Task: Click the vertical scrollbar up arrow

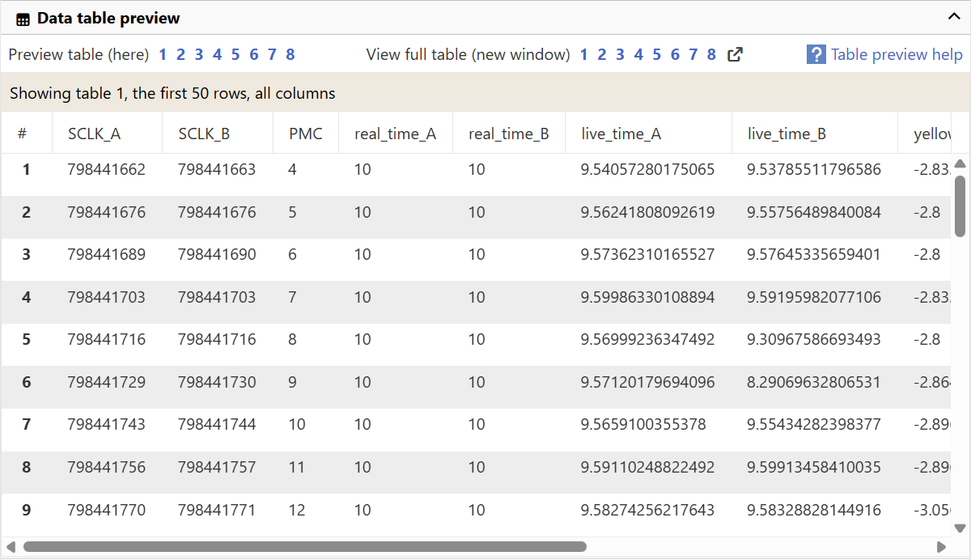Action: pos(960,163)
